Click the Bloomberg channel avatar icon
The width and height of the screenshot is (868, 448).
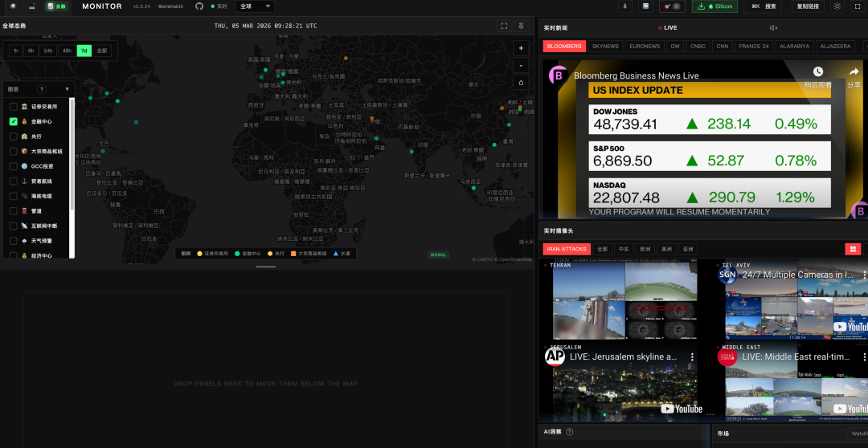tap(559, 75)
